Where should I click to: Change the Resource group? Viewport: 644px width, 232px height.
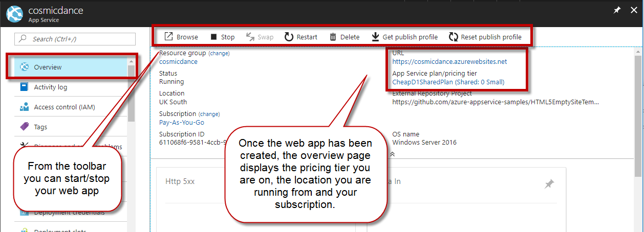pyautogui.click(x=219, y=53)
